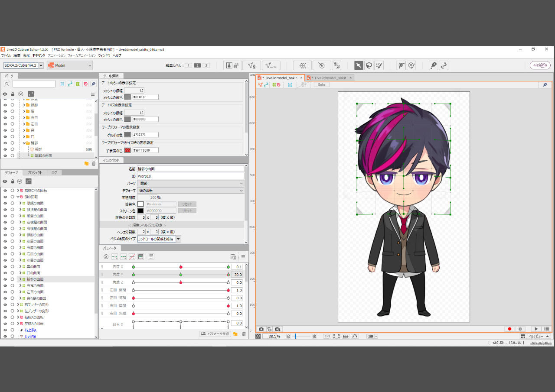This screenshot has width=555, height=392.
Task: Filter parts list by warp deformers
Action: point(78,84)
